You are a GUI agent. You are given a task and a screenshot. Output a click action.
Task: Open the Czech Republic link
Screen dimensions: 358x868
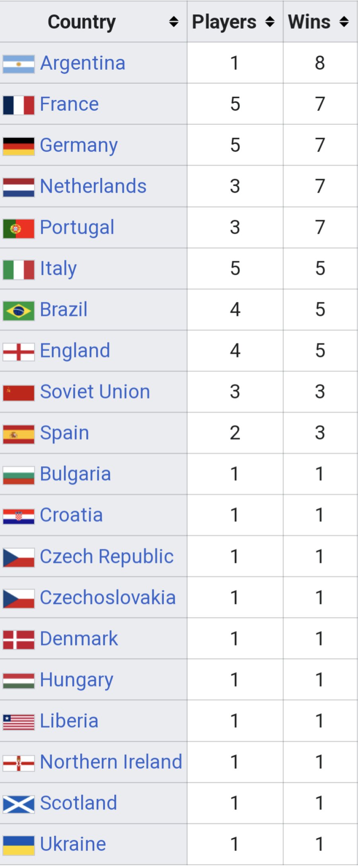click(107, 557)
